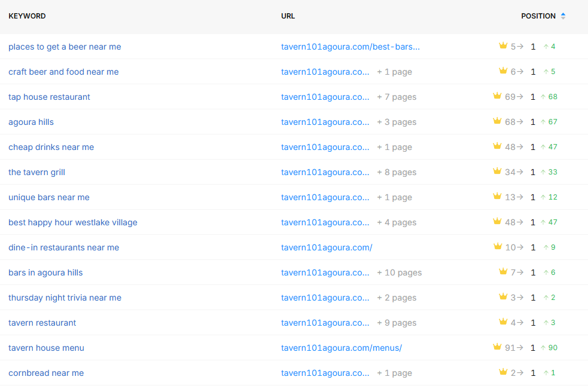588x392 pixels.
Task: Click crown icon in 'cheap drinks near me' row
Action: point(496,146)
